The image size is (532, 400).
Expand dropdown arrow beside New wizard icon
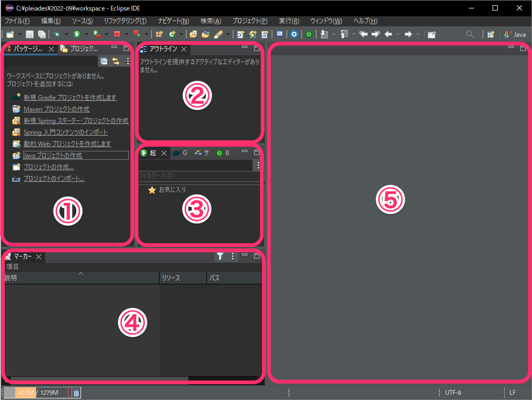(x=19, y=34)
